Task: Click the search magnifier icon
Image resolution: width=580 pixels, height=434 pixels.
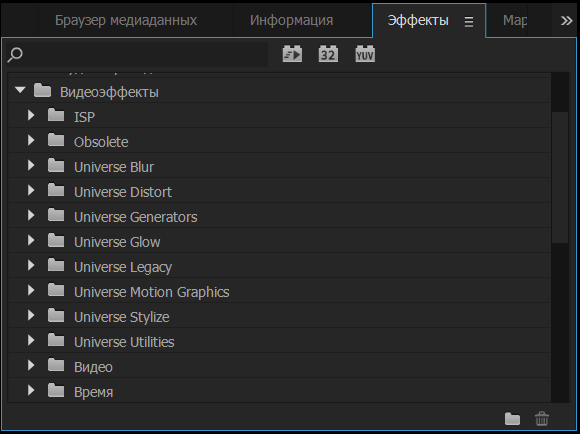Action: point(15,55)
